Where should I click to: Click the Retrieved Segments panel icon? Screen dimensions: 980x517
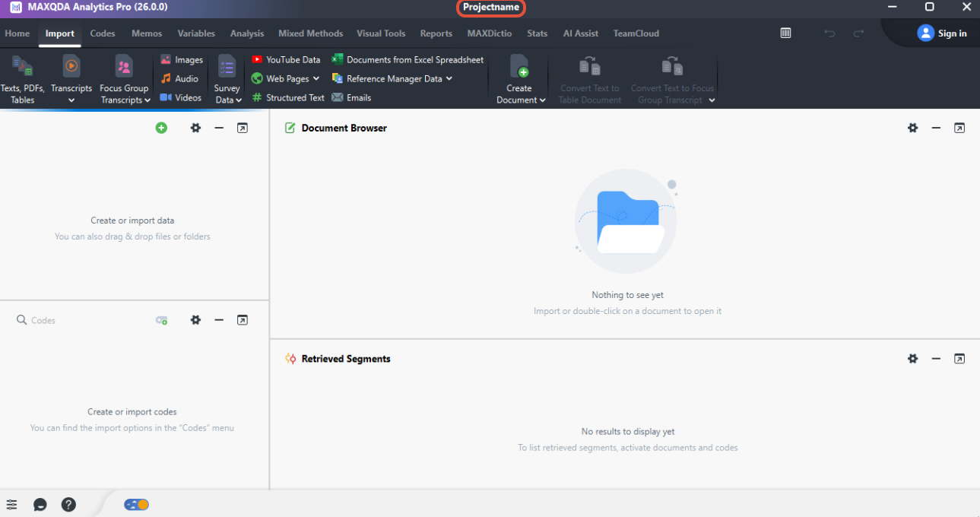tap(290, 359)
